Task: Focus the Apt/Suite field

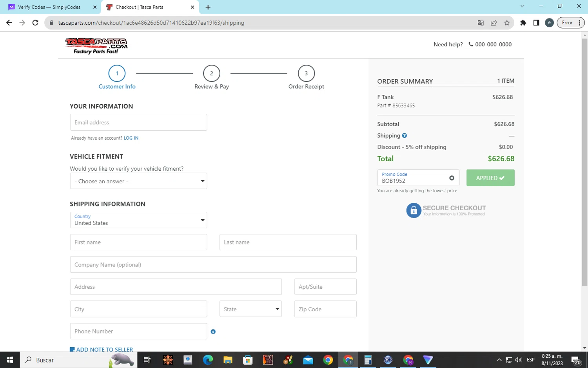Action: [x=325, y=287]
